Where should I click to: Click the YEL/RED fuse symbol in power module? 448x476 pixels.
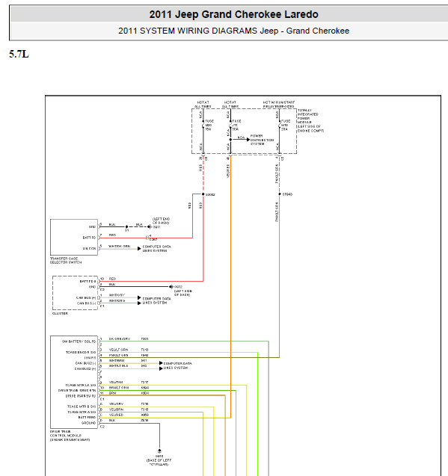pyautogui.click(x=230, y=125)
